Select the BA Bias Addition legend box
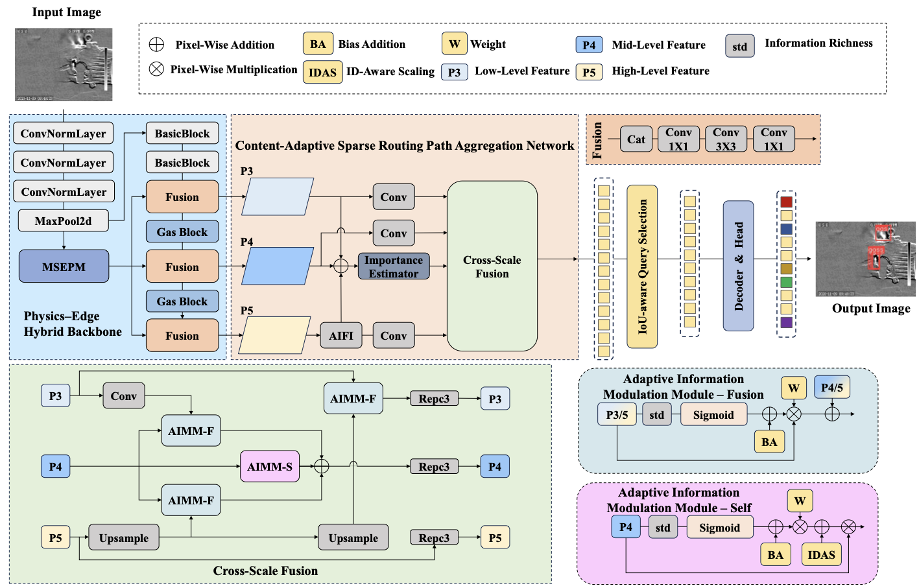The height and width of the screenshot is (588, 919). click(318, 44)
